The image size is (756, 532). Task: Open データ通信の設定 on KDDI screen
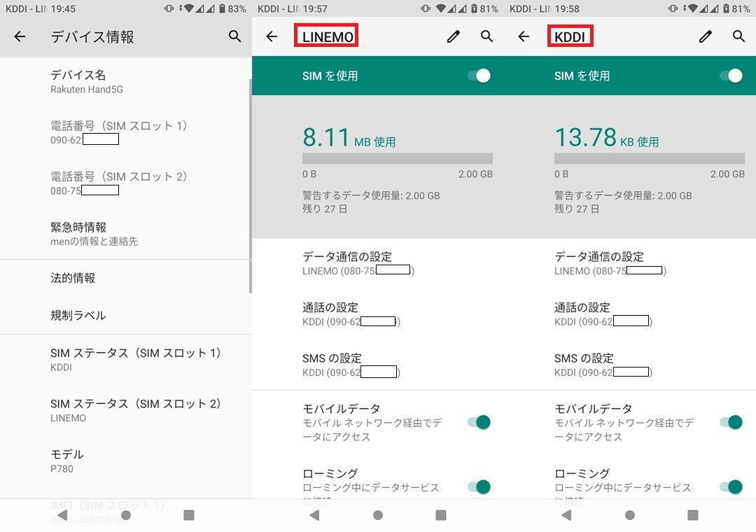point(630,263)
